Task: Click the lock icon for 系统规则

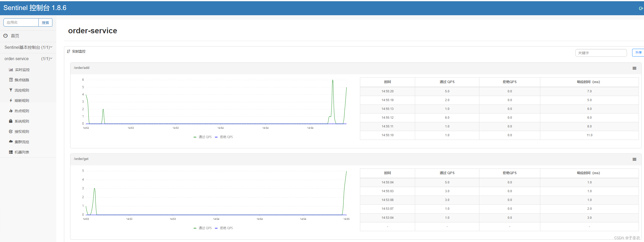Action: (x=11, y=121)
